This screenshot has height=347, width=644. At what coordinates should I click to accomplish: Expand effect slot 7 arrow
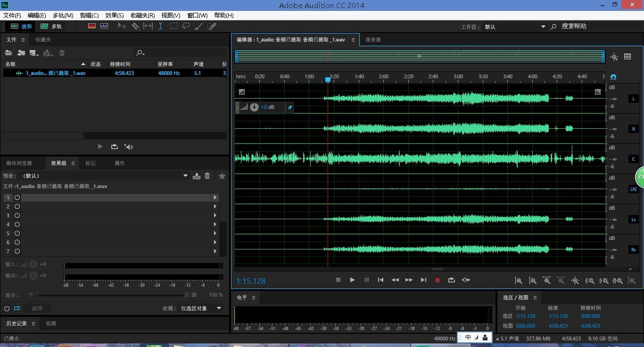(215, 251)
